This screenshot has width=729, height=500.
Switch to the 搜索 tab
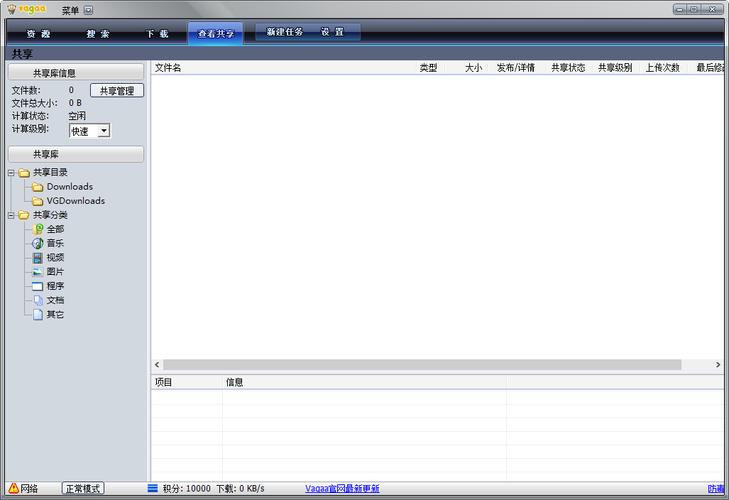(98, 33)
